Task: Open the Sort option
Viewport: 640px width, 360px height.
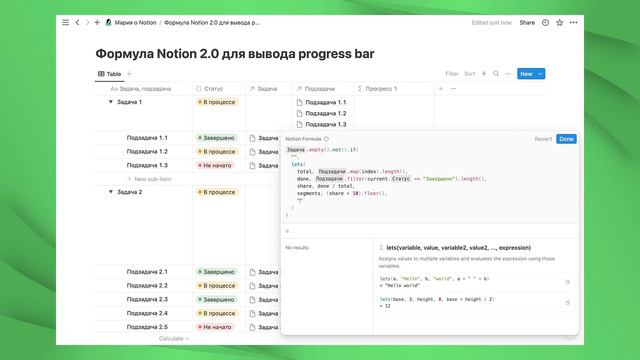Action: (x=469, y=74)
